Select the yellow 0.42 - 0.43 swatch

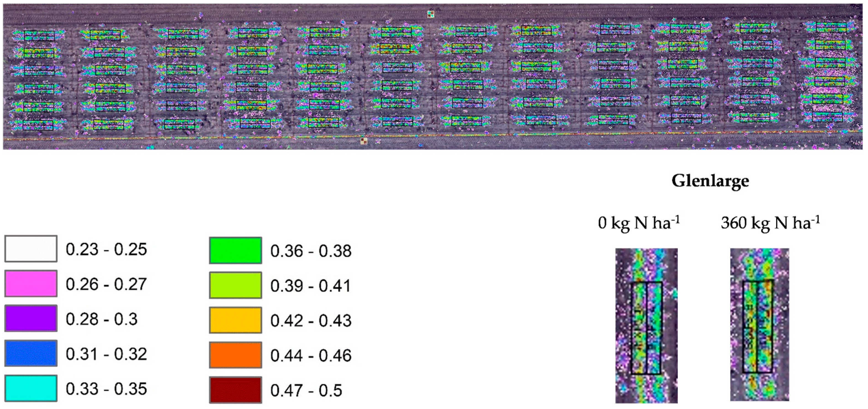[x=235, y=320]
